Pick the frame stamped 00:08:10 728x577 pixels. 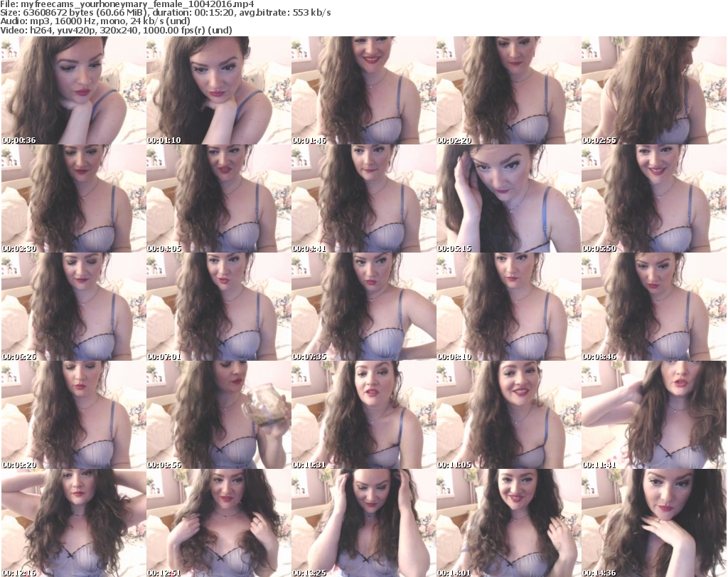(508, 307)
